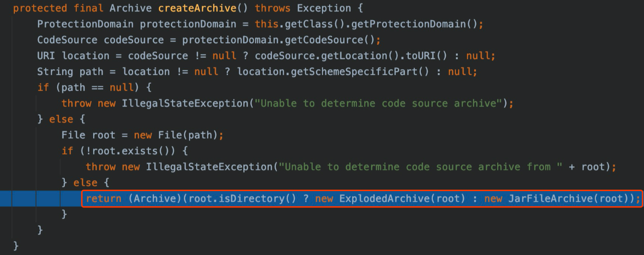
Task: Click the ExplodedArchive constructor call
Action: pyautogui.click(x=402, y=198)
